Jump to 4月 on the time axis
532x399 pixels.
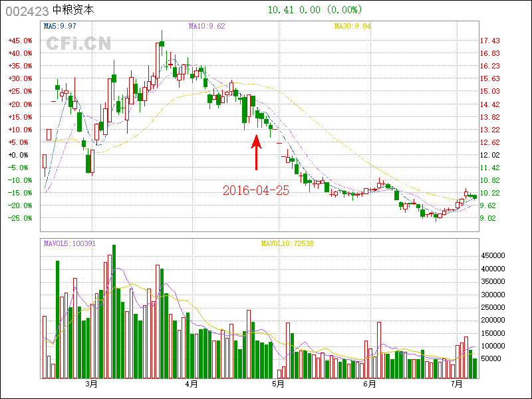[x=192, y=384]
